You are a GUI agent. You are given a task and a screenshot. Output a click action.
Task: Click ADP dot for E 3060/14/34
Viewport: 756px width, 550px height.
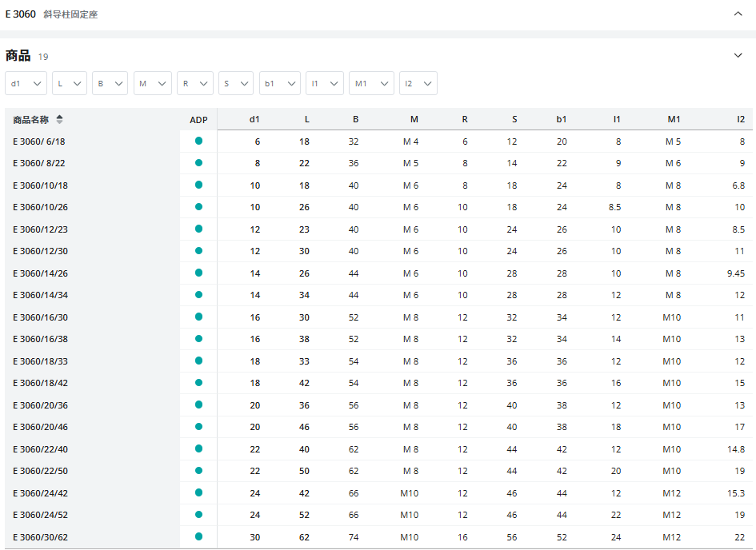click(x=198, y=295)
